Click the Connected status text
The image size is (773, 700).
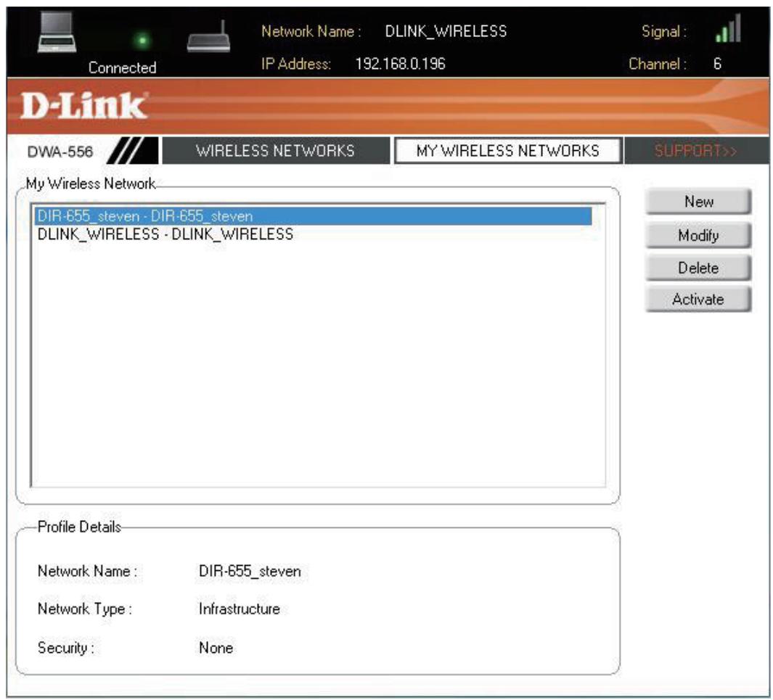122,67
